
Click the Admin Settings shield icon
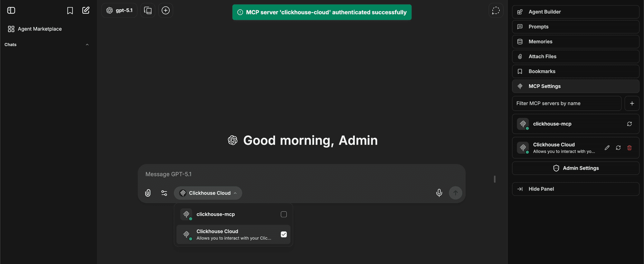(556, 168)
